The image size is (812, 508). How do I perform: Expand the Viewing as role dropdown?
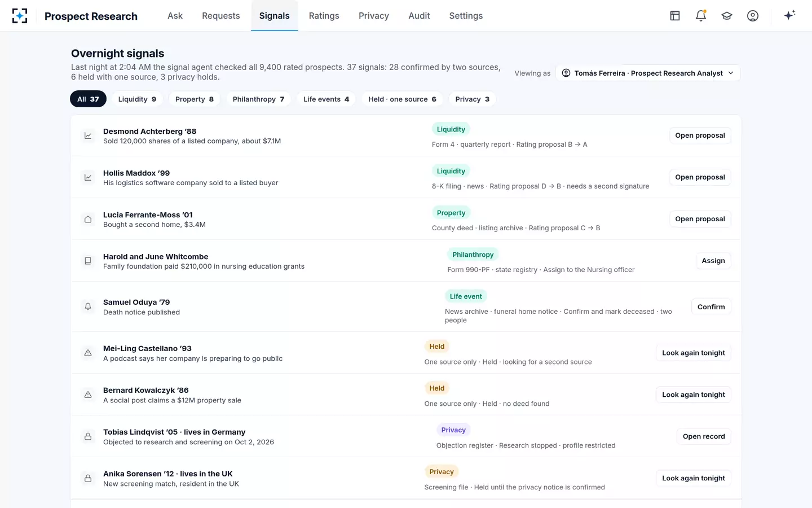(648, 73)
